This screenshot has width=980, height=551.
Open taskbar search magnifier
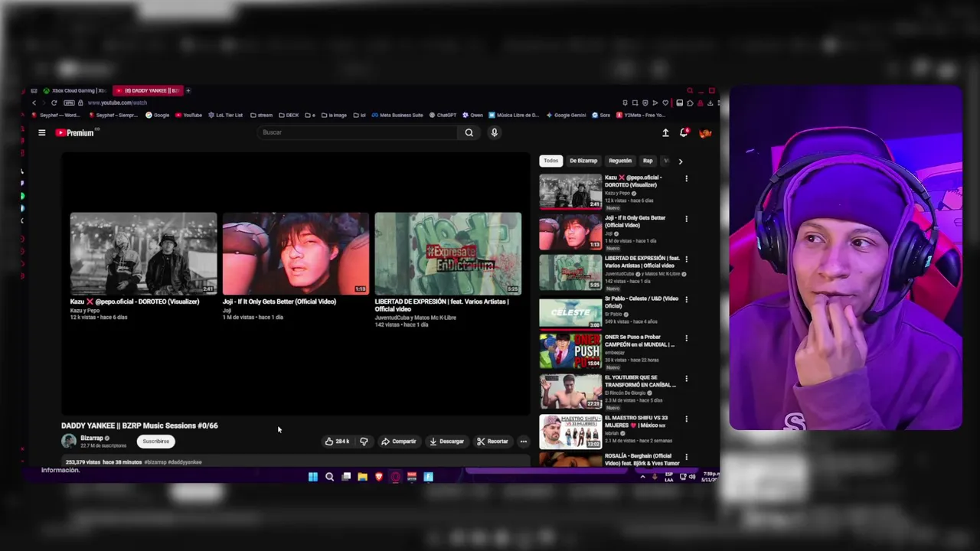pyautogui.click(x=329, y=477)
